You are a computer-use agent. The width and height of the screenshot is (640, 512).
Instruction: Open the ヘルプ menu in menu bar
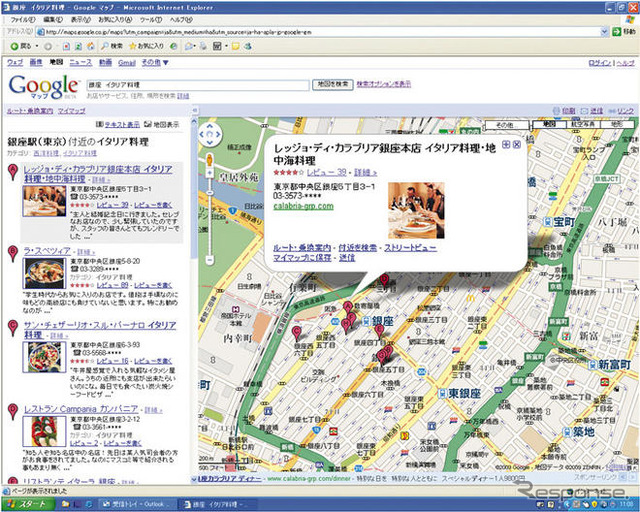tap(181, 20)
